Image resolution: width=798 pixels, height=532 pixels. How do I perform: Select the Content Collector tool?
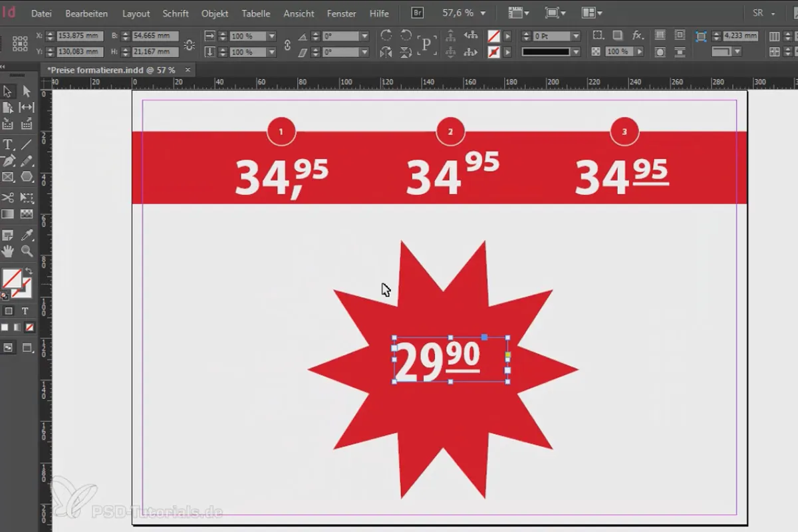8,124
